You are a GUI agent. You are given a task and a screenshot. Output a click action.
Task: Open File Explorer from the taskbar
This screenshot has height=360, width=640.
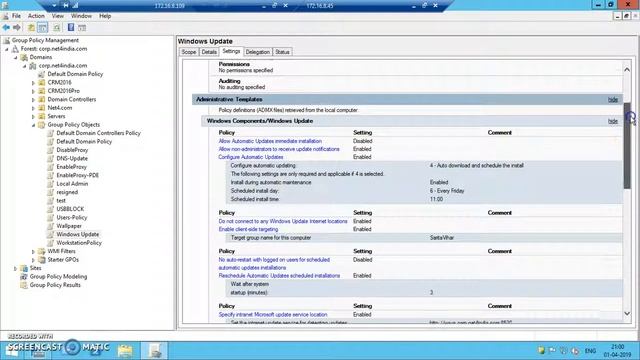click(x=125, y=351)
